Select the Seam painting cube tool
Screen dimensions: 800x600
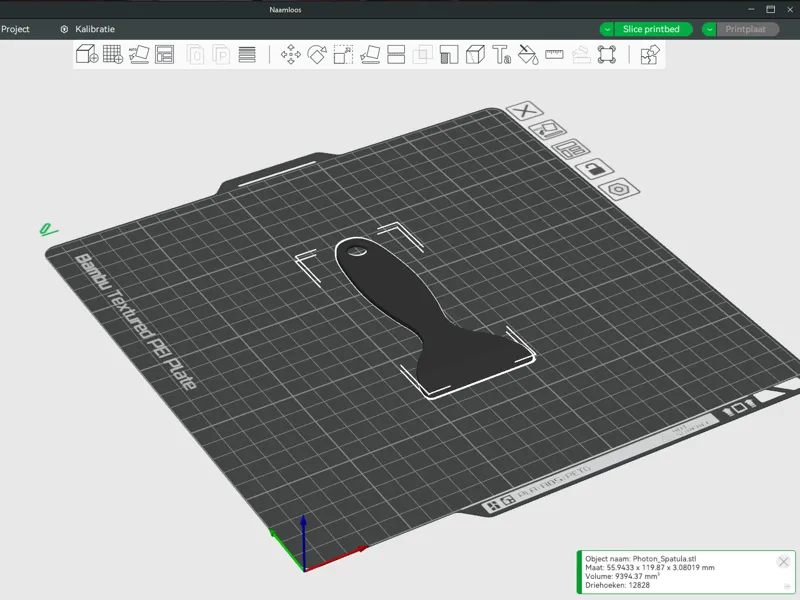point(475,55)
